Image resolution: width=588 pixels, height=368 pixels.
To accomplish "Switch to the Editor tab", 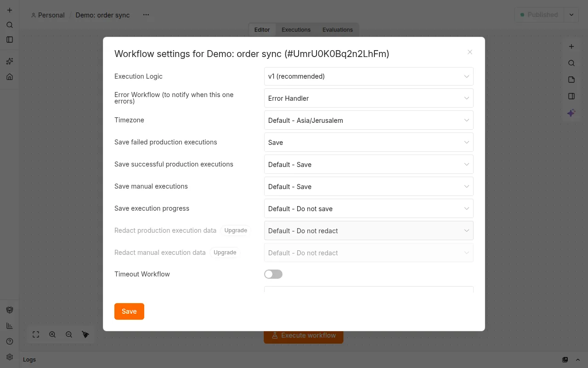I will (x=262, y=30).
